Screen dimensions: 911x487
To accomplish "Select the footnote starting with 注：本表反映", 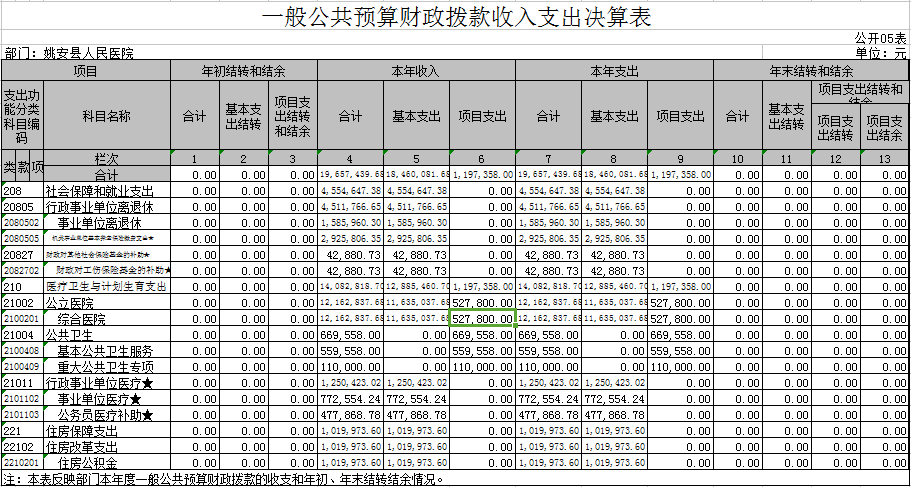I will [223, 479].
